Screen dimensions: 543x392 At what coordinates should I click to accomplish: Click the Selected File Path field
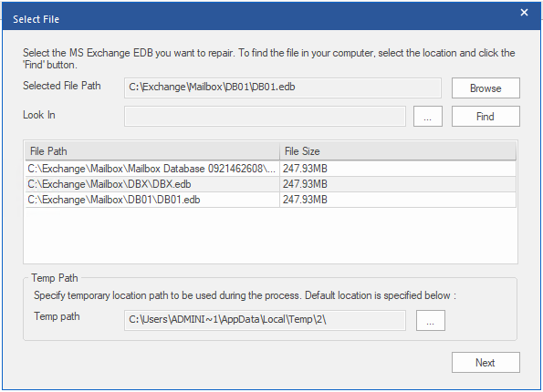[x=283, y=88]
